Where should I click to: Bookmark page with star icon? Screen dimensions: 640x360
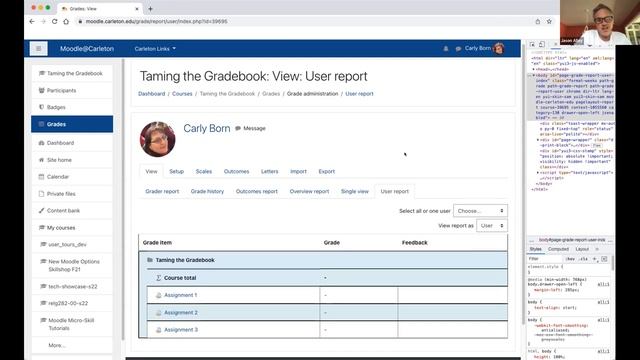[x=549, y=21]
